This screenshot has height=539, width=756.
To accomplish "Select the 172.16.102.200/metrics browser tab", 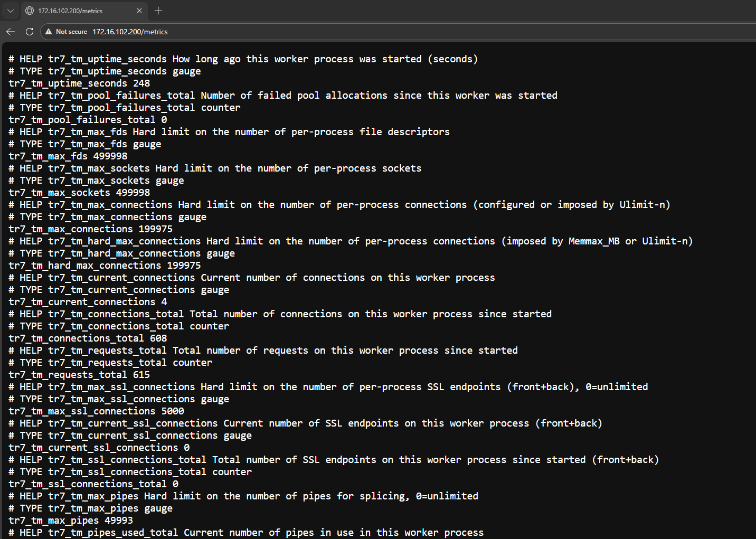I will 84,11.
